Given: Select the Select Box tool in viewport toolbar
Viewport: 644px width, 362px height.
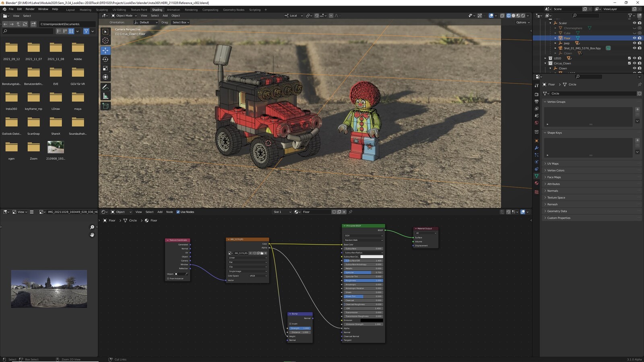Looking at the screenshot, I should coord(105,32).
